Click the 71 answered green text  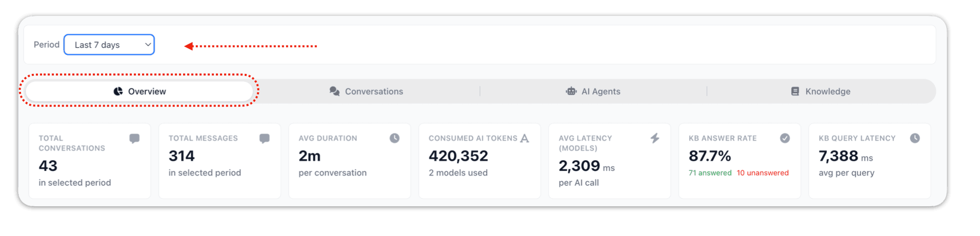point(710,173)
